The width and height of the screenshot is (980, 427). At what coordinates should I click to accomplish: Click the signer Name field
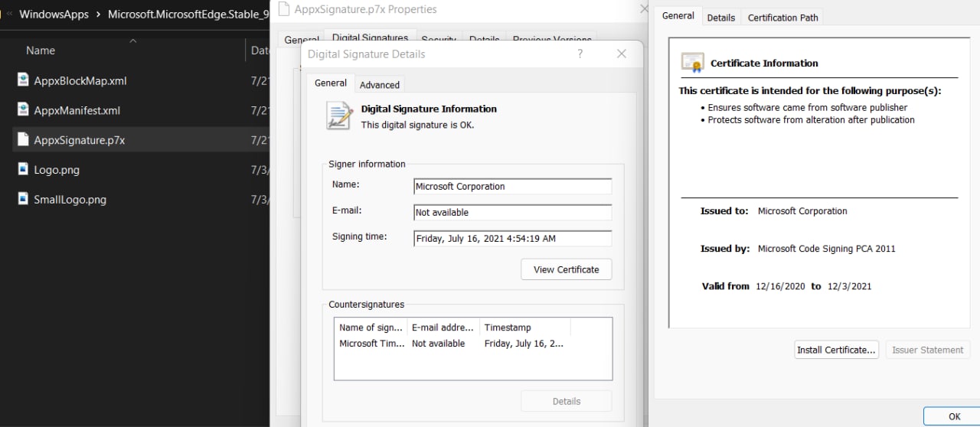pyautogui.click(x=513, y=186)
